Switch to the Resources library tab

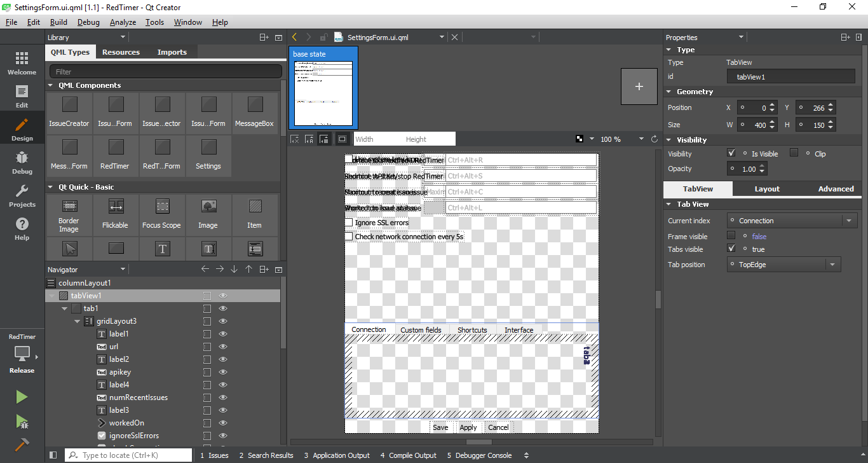click(x=121, y=52)
